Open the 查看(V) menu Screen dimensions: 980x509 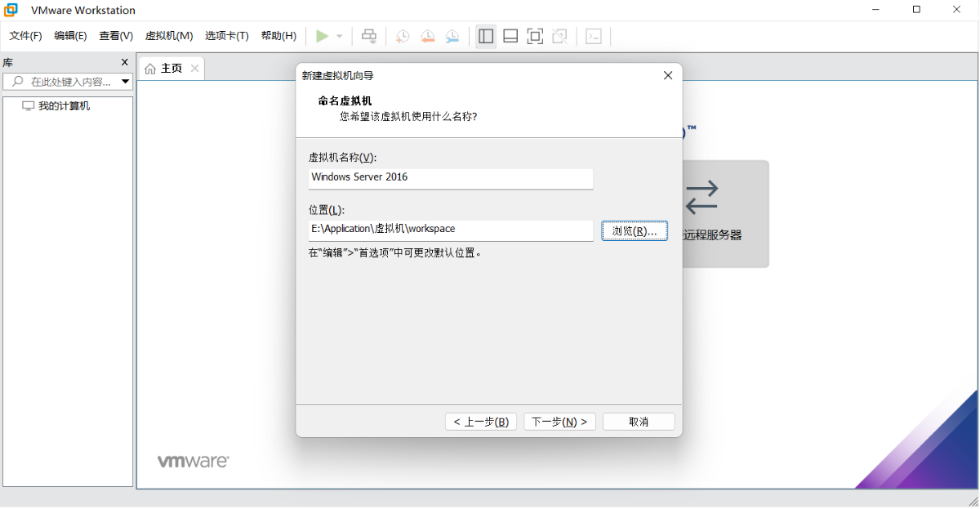(x=116, y=36)
